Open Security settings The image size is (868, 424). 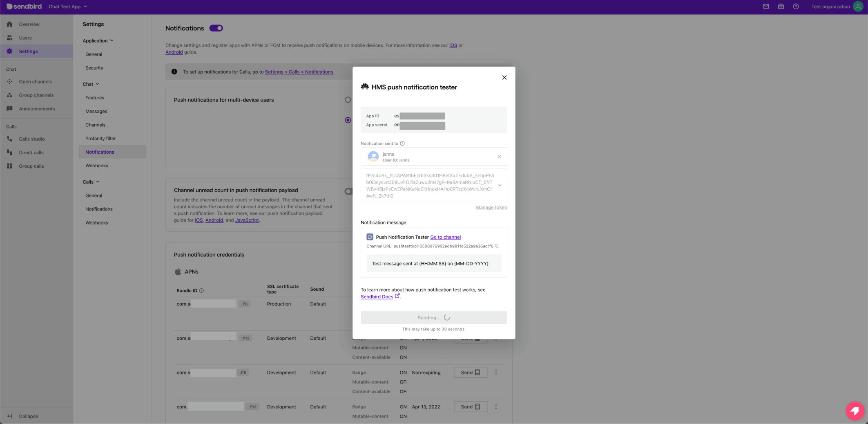click(94, 68)
